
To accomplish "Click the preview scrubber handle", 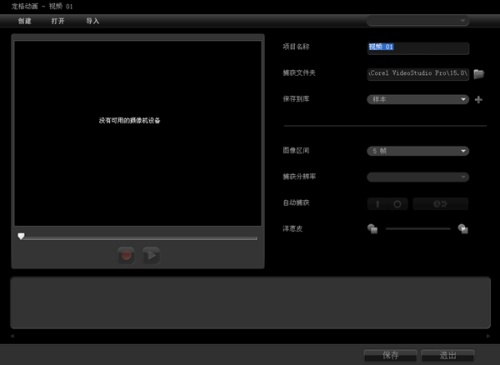I will click(x=21, y=236).
